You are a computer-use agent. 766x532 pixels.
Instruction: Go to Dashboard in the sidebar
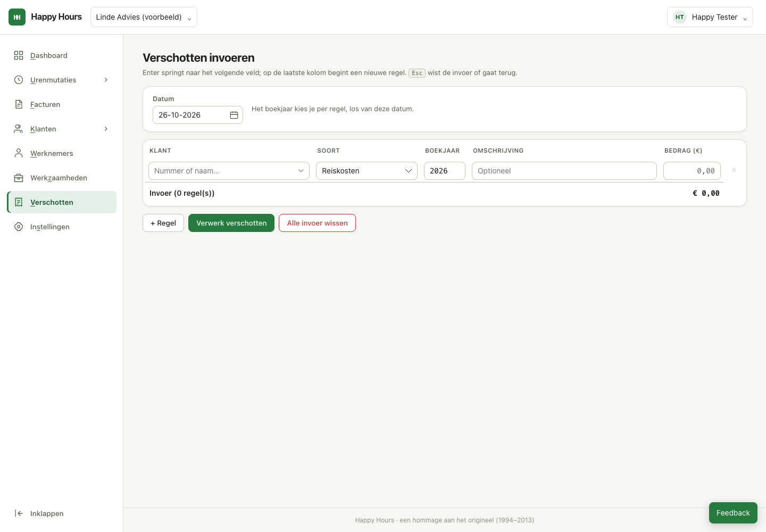[x=62, y=55]
